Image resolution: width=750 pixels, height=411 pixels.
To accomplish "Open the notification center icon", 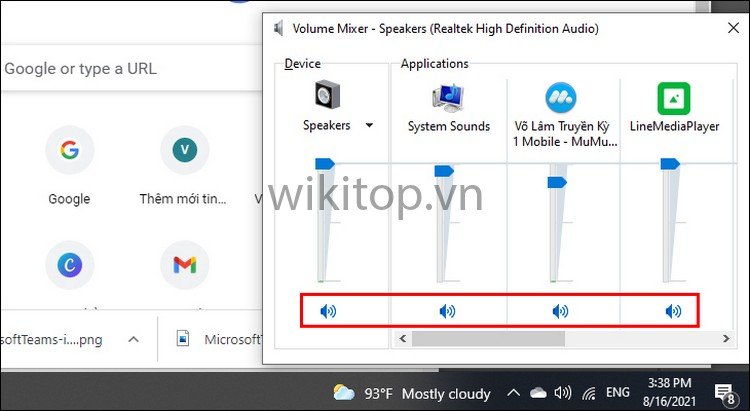I will 727,393.
